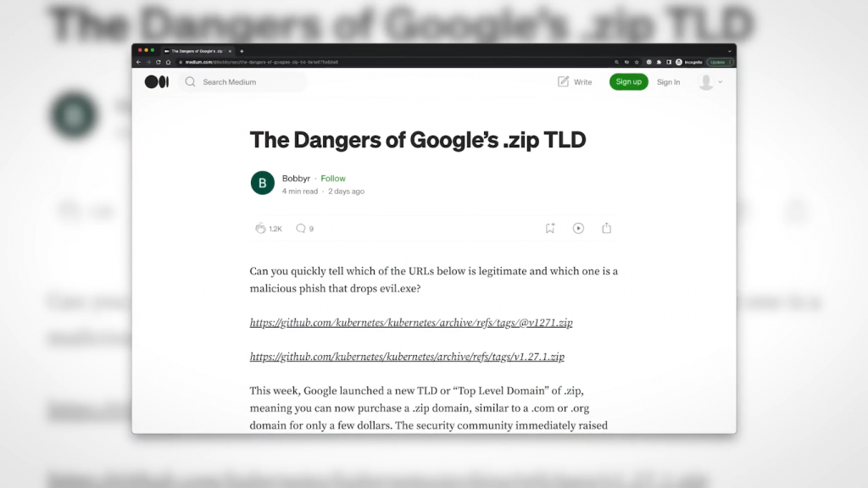
Task: Go forward with browser forward arrow
Action: (x=147, y=62)
